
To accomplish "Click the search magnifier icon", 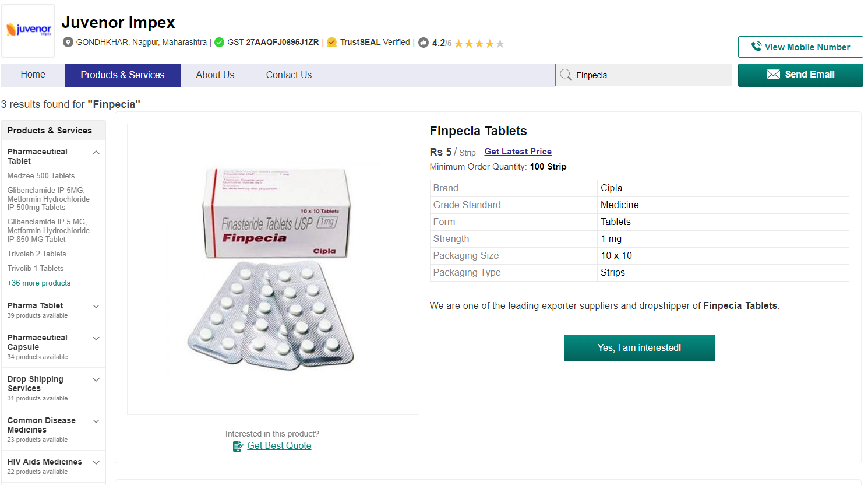I will (x=566, y=75).
